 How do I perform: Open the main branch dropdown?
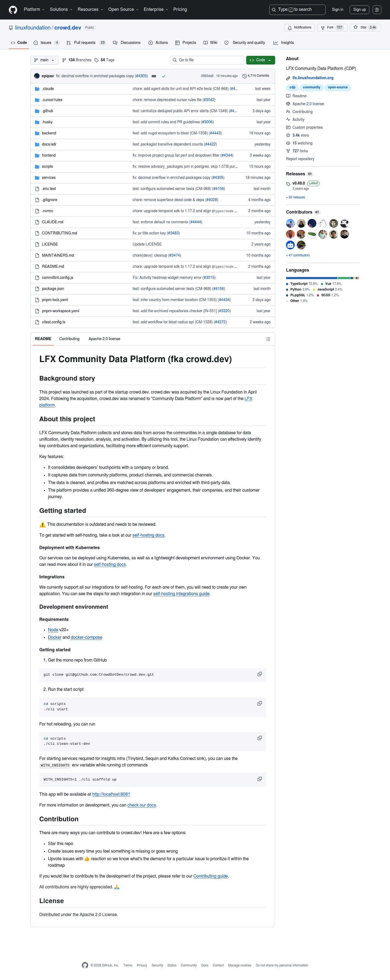(x=44, y=60)
